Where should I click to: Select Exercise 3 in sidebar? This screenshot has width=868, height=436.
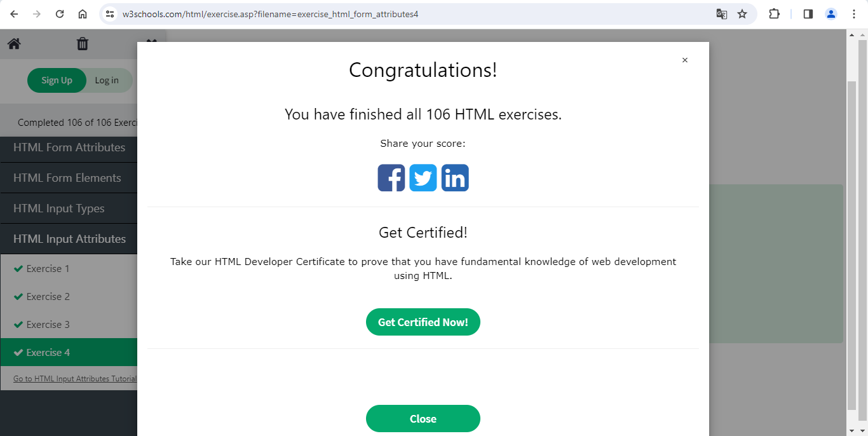click(x=48, y=325)
